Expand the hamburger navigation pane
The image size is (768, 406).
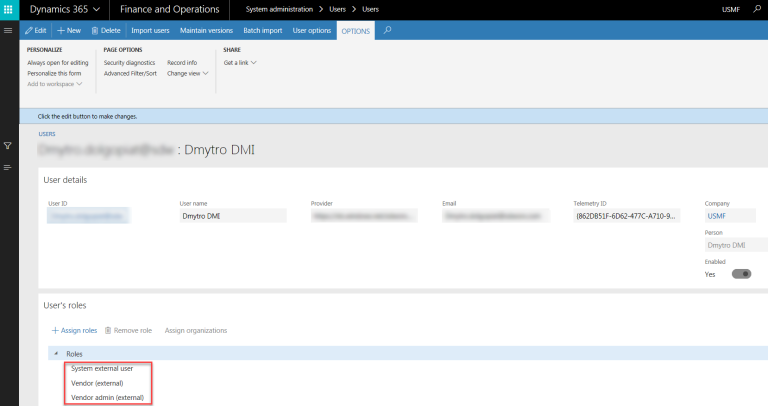[x=9, y=31]
